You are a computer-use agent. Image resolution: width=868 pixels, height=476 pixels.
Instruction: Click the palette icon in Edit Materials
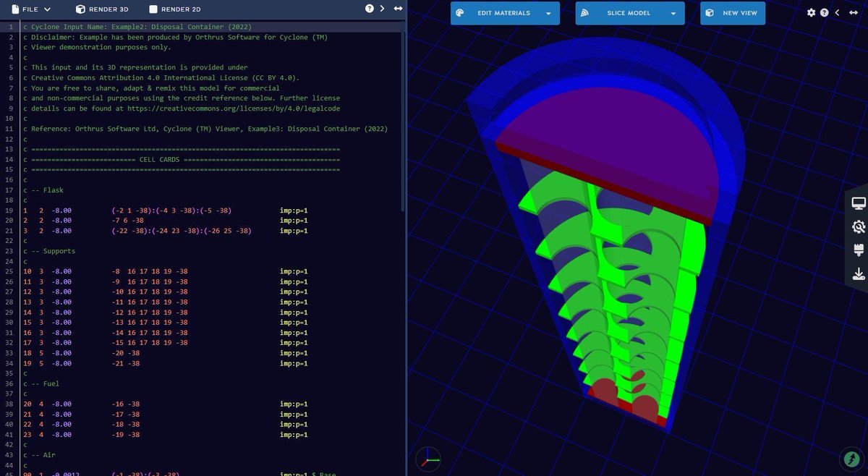pyautogui.click(x=460, y=13)
